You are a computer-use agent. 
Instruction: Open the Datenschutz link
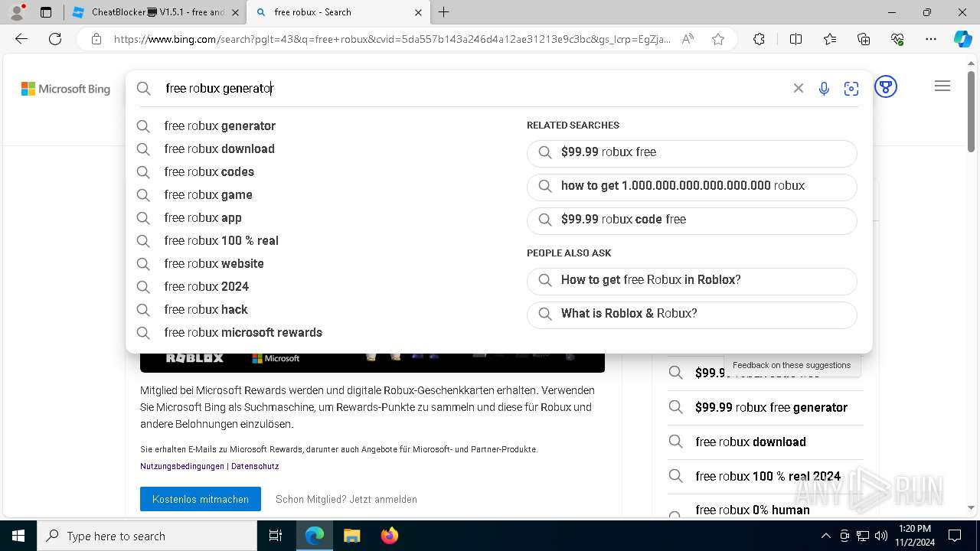point(255,466)
